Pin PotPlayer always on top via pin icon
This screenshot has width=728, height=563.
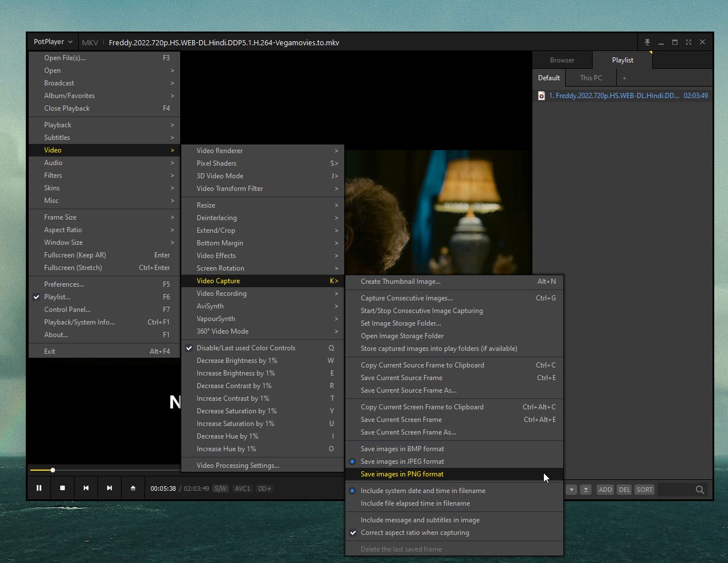coord(647,42)
